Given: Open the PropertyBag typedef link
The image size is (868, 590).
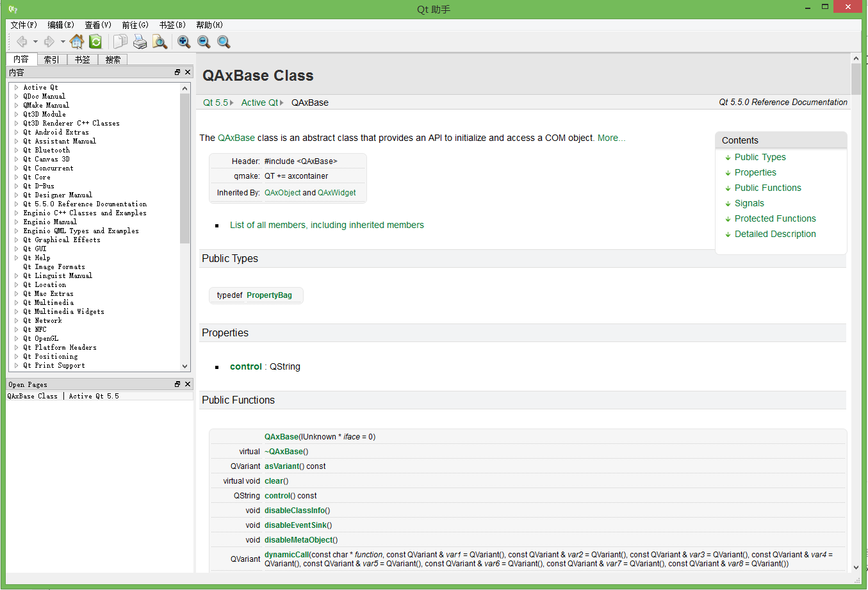Looking at the screenshot, I should 269,295.
